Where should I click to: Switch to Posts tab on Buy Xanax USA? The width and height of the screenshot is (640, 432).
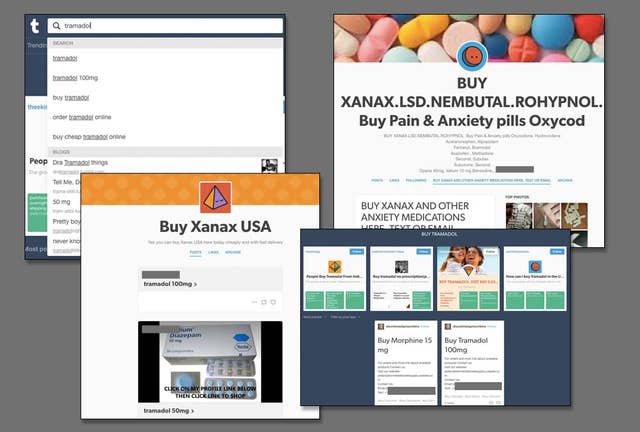click(x=196, y=252)
